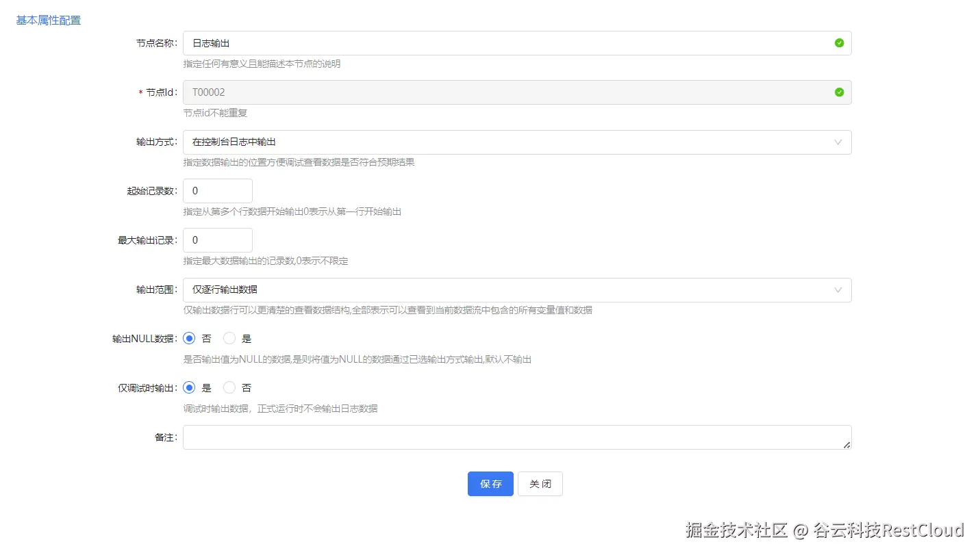Viewport: 980px width, 555px height.
Task: Click the 最大输出记录 number field
Action: (x=217, y=240)
